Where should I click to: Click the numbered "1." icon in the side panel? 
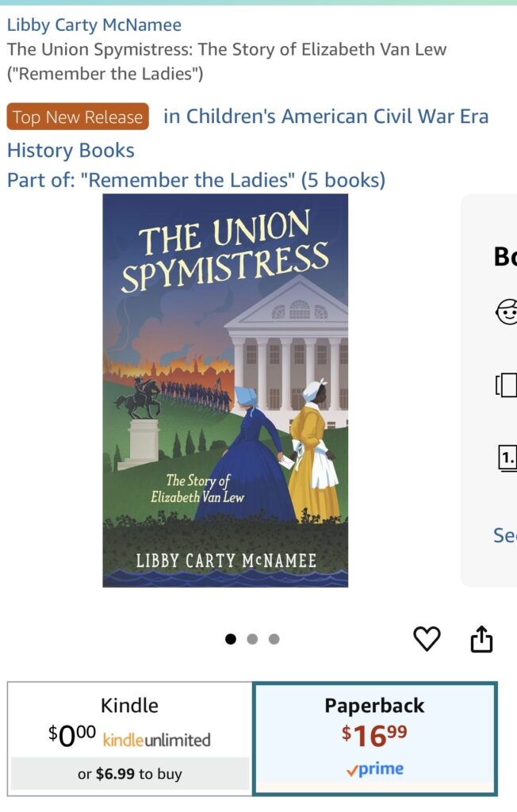[507, 458]
